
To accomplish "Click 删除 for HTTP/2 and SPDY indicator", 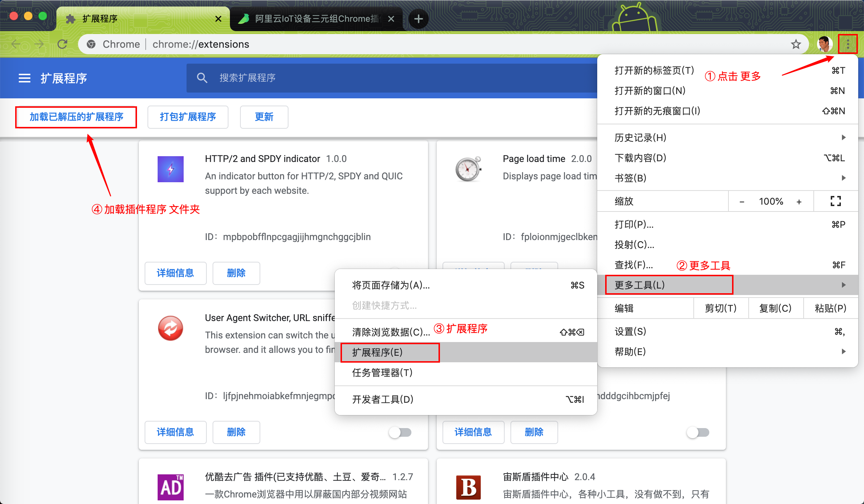I will click(236, 273).
